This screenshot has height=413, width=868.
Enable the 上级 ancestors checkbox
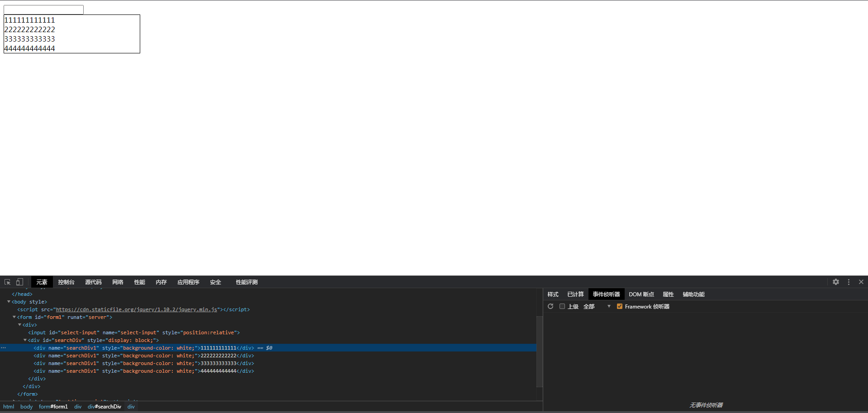tap(562, 306)
